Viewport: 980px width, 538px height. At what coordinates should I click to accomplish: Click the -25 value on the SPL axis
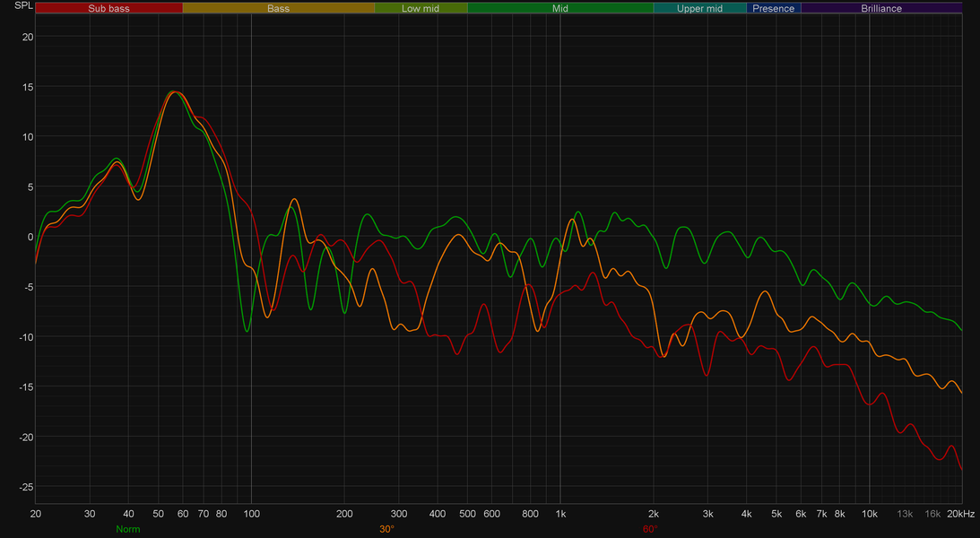tap(25, 487)
